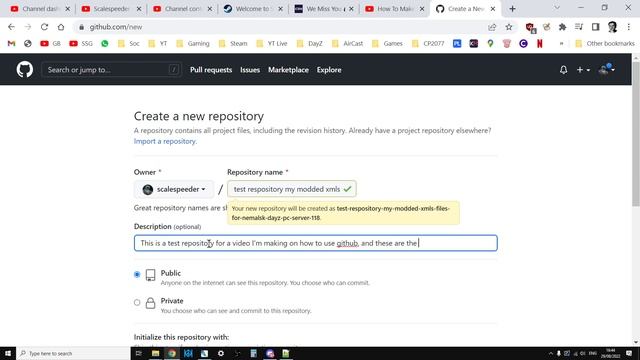Focus the Repository name field
The height and width of the screenshot is (360, 640).
tap(291, 189)
